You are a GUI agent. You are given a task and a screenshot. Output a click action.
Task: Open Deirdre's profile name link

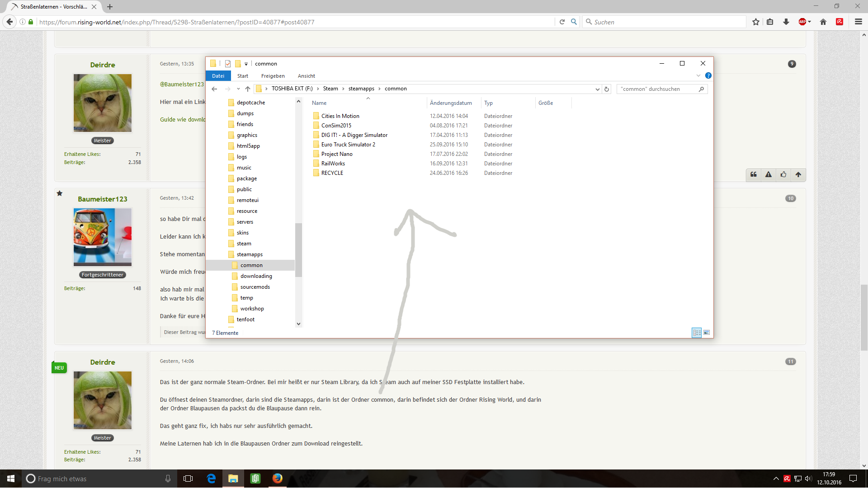103,65
